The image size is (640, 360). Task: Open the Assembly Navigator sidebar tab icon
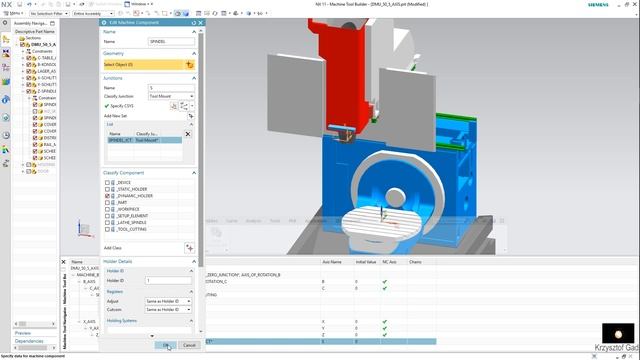[6, 39]
